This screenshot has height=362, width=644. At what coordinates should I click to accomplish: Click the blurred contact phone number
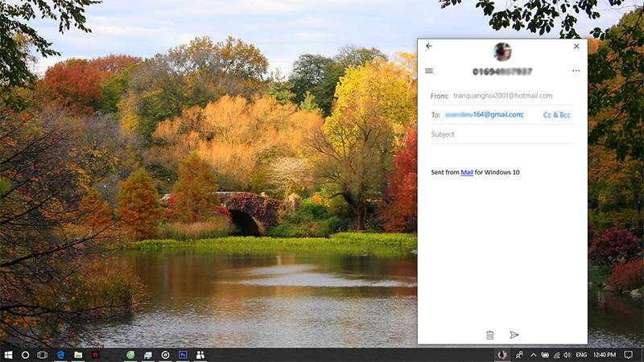click(x=502, y=72)
